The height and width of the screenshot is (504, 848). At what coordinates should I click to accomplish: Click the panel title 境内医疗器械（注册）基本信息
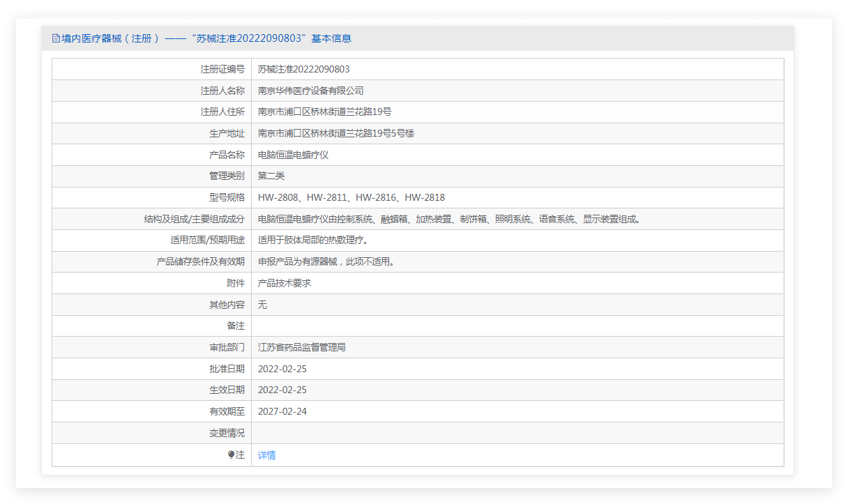click(x=206, y=38)
